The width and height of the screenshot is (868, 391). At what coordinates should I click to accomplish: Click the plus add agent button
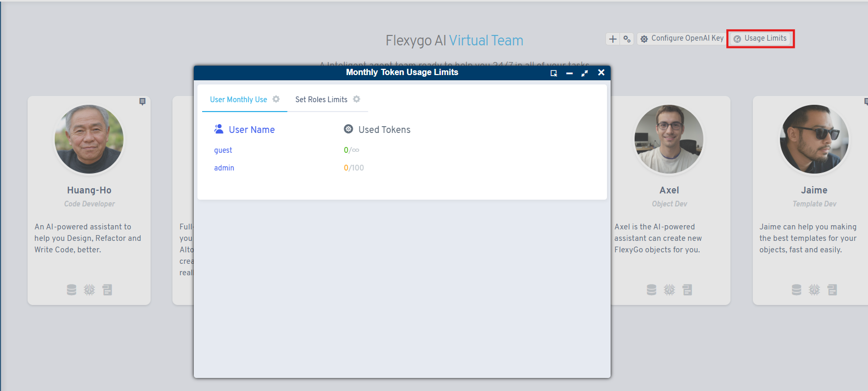tap(613, 39)
